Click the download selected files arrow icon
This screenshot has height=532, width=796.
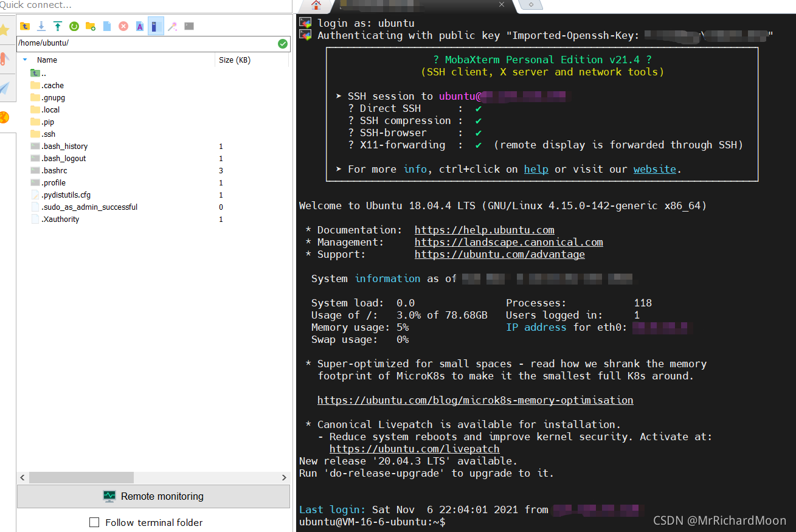pos(41,26)
